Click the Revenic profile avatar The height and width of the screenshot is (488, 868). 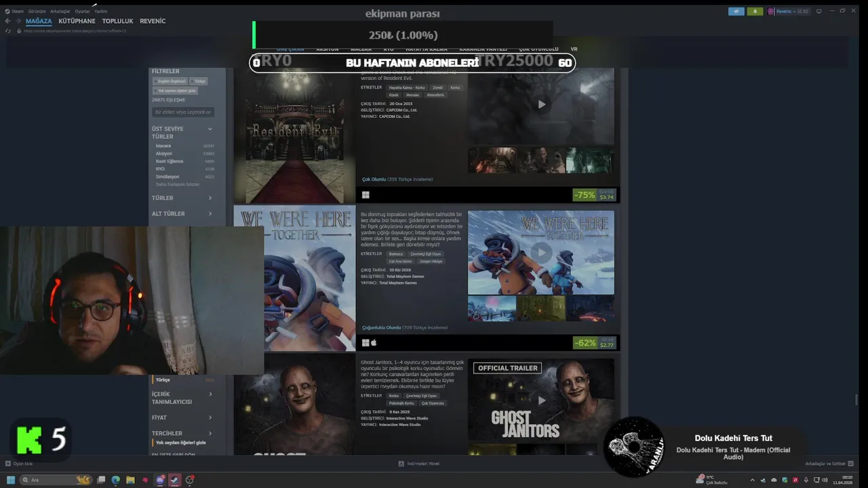click(771, 12)
